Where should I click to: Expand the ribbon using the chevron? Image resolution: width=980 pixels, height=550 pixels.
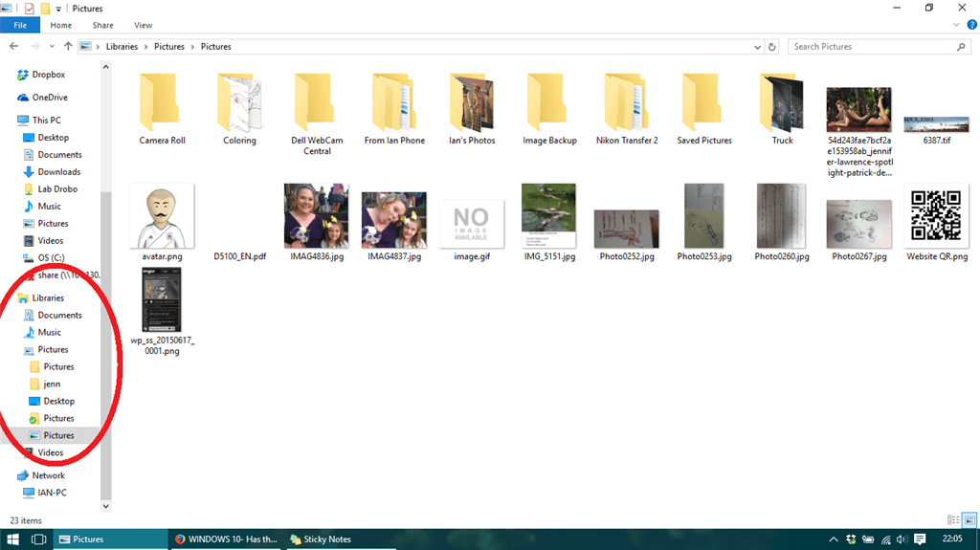pos(956,26)
